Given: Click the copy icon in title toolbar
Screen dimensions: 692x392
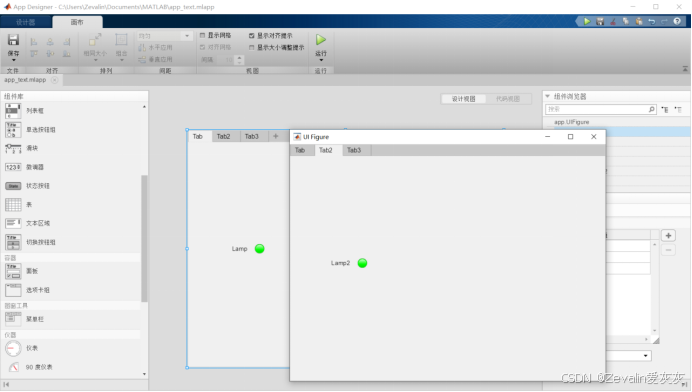Looking at the screenshot, I should click(x=626, y=21).
